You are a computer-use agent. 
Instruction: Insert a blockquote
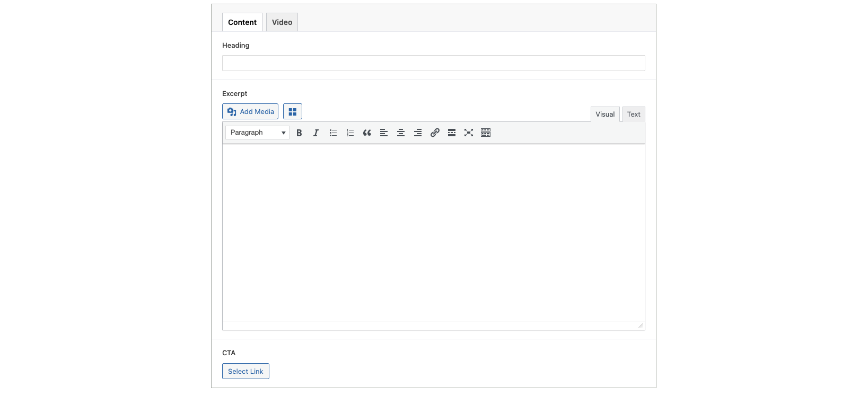[367, 133]
